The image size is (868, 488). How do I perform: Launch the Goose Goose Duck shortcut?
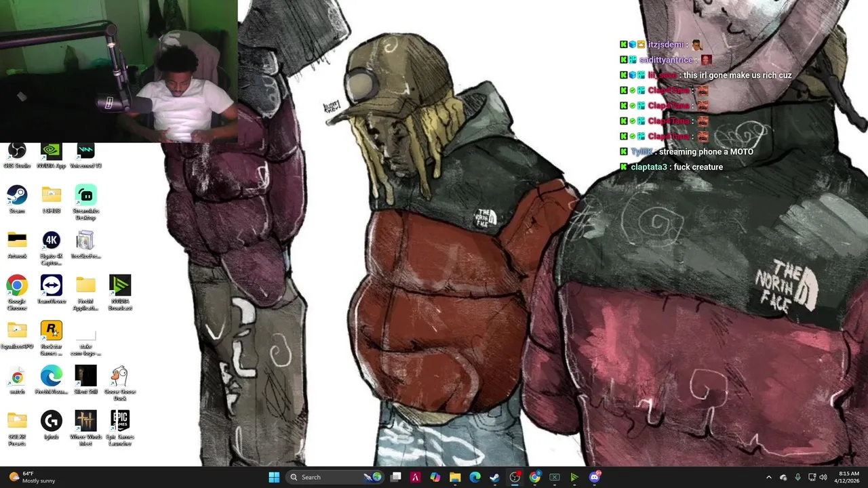click(x=120, y=384)
